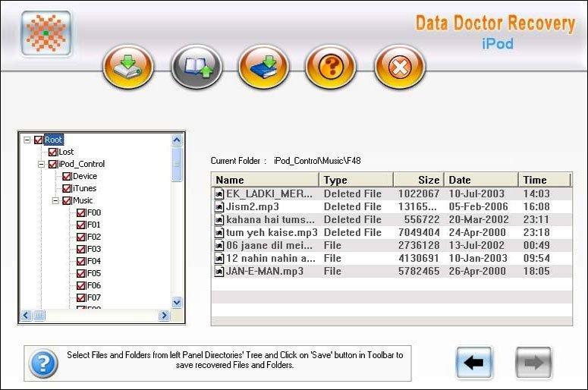Click file icon beside 06 jaane dil mei...

pos(219,246)
